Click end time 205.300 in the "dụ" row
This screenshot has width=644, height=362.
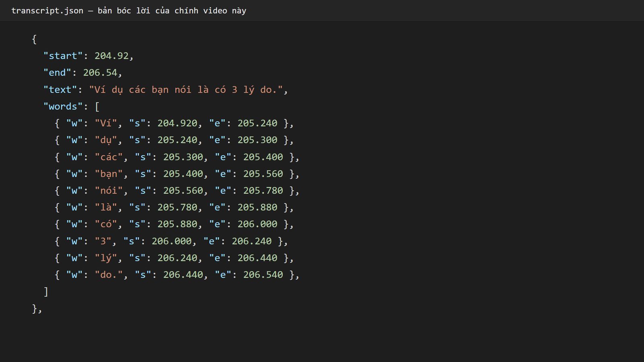(257, 140)
